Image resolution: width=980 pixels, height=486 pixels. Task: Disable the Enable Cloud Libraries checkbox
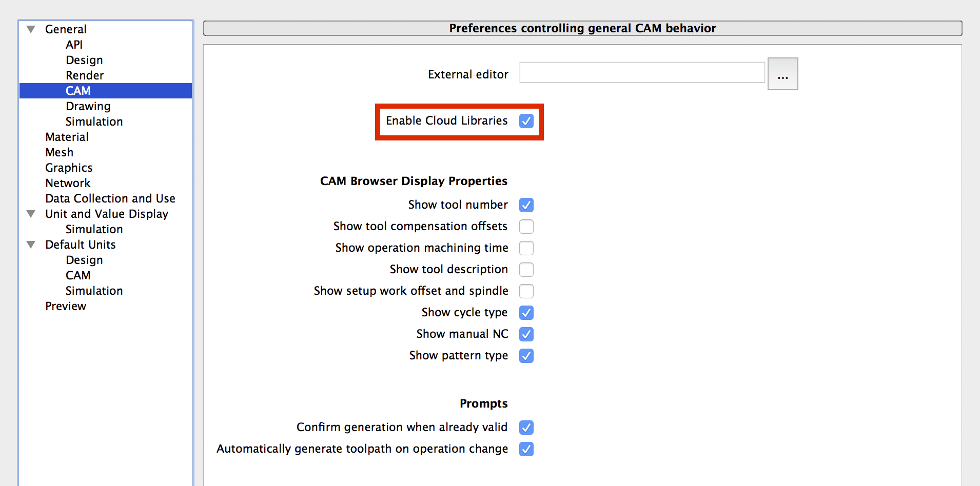point(526,121)
